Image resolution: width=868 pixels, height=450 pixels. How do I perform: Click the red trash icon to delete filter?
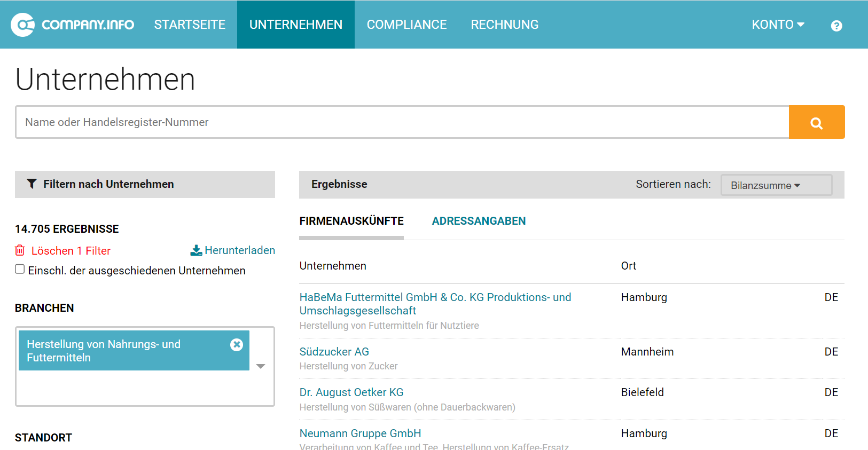coord(20,250)
